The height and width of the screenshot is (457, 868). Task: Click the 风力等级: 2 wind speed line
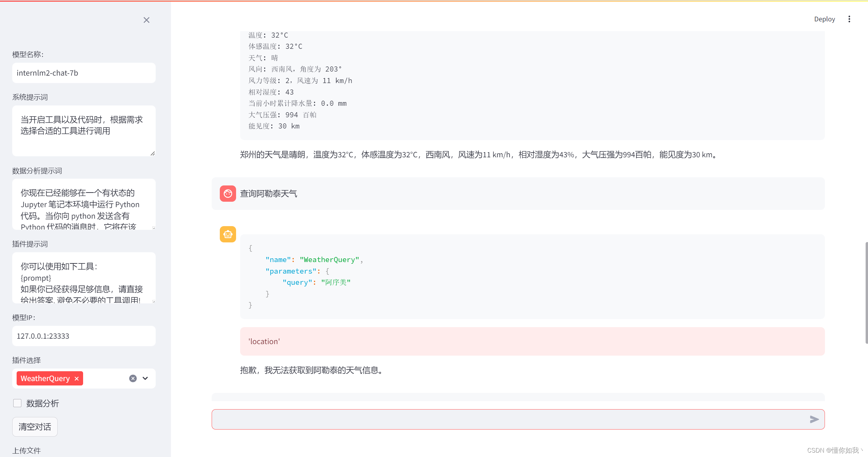pyautogui.click(x=300, y=81)
